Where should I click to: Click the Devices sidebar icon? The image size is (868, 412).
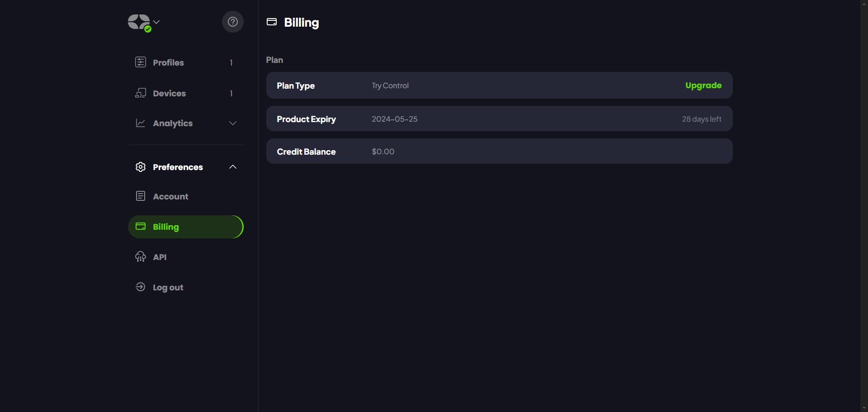tap(141, 93)
